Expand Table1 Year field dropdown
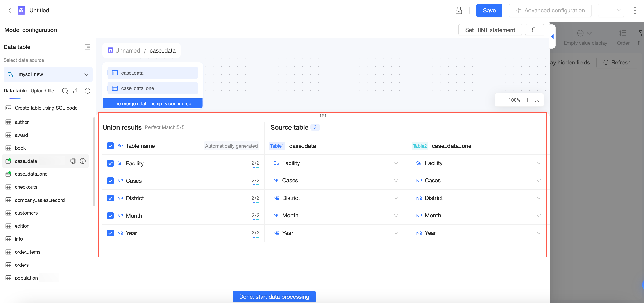 [x=396, y=233]
